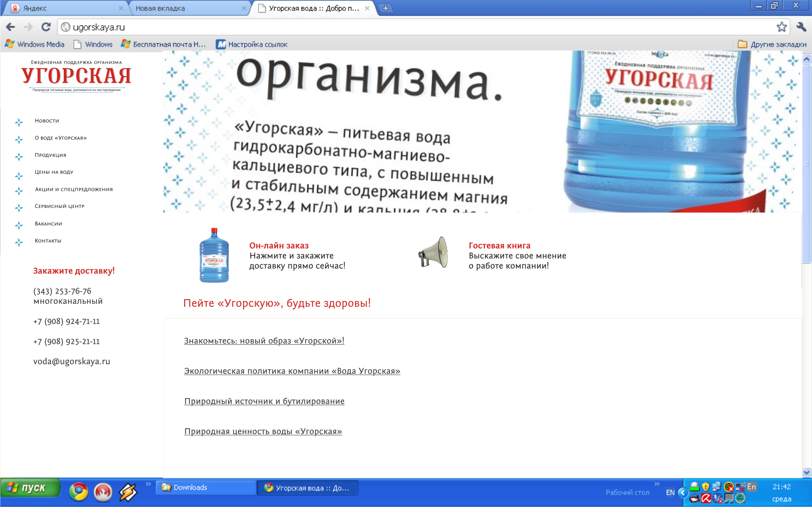The image size is (812, 507).
Task: Open the Настройка ссылок bookmark
Action: pyautogui.click(x=252, y=44)
